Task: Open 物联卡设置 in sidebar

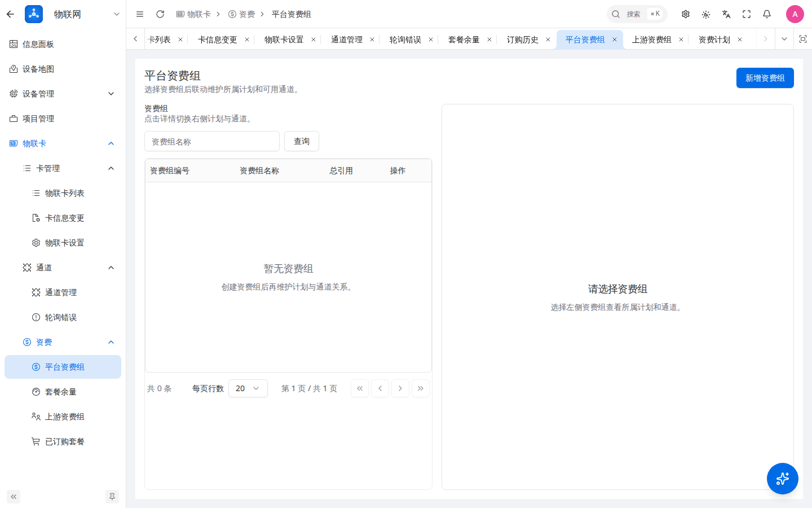Action: (63, 243)
